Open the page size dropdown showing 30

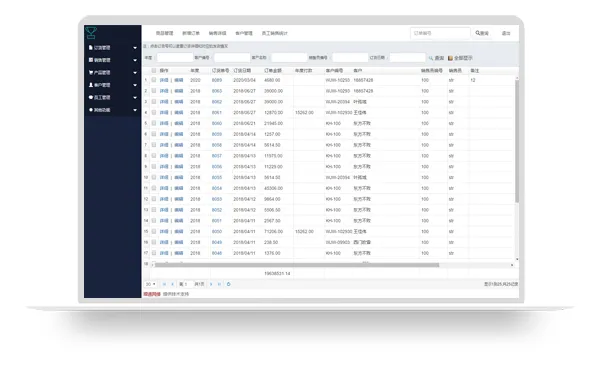point(150,284)
